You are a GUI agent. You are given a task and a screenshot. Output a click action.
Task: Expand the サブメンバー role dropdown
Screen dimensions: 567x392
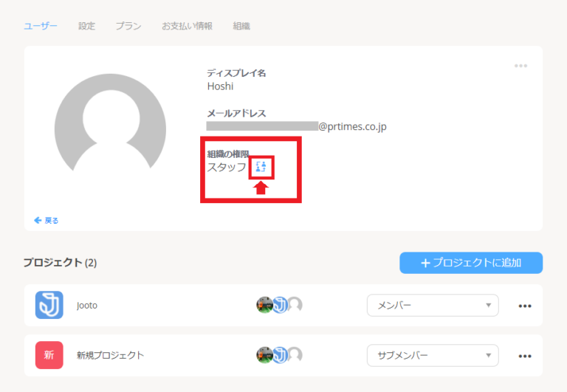(x=433, y=355)
